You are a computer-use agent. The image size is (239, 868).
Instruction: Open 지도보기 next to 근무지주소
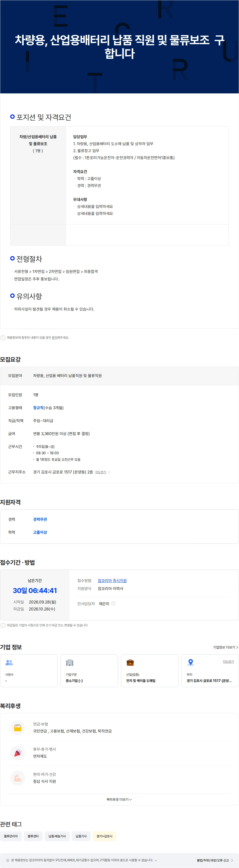click(102, 472)
